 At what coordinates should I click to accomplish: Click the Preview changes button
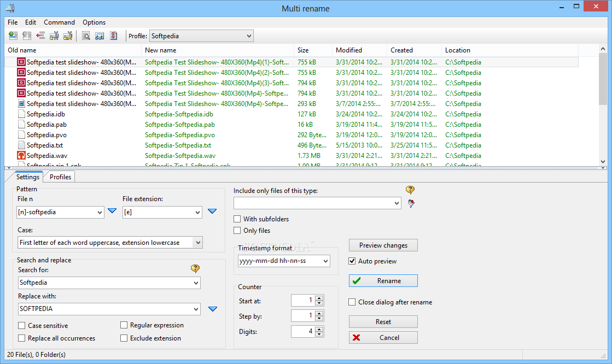click(x=383, y=245)
